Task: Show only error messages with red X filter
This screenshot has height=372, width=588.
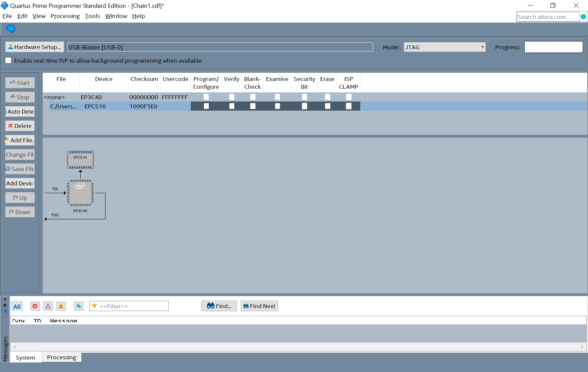Action: [35, 306]
